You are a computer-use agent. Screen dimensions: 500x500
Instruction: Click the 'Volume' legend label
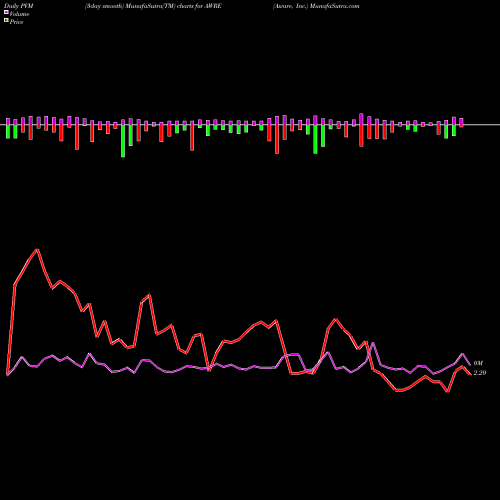tap(19, 14)
